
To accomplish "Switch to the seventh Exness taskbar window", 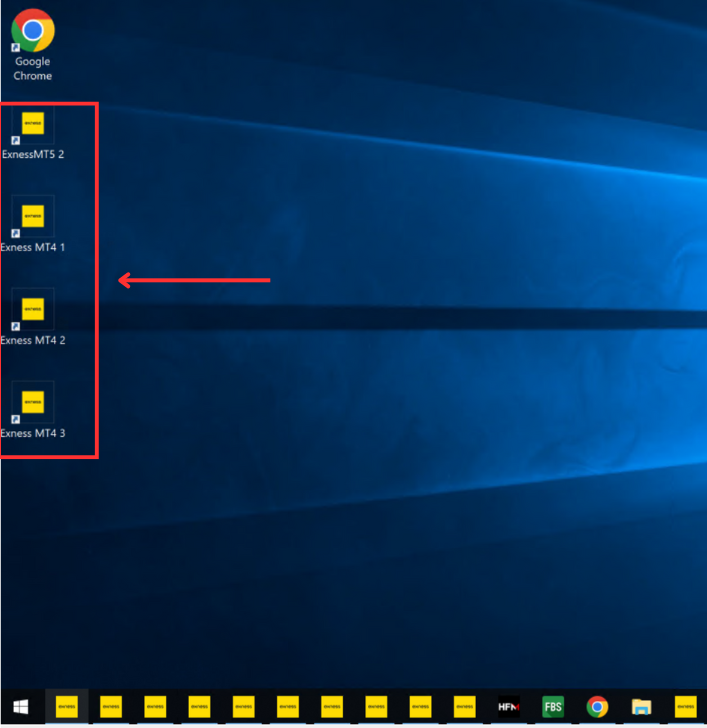I will click(331, 707).
